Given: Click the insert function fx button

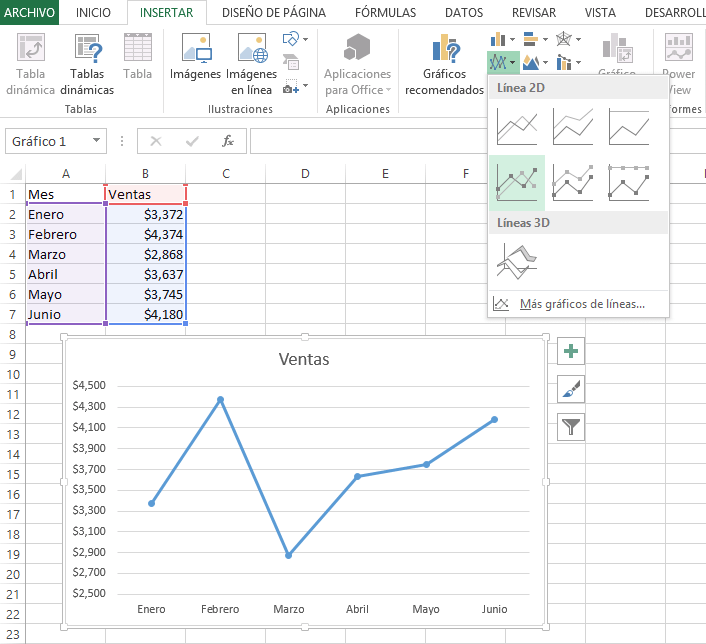Looking at the screenshot, I should pyautogui.click(x=228, y=142).
